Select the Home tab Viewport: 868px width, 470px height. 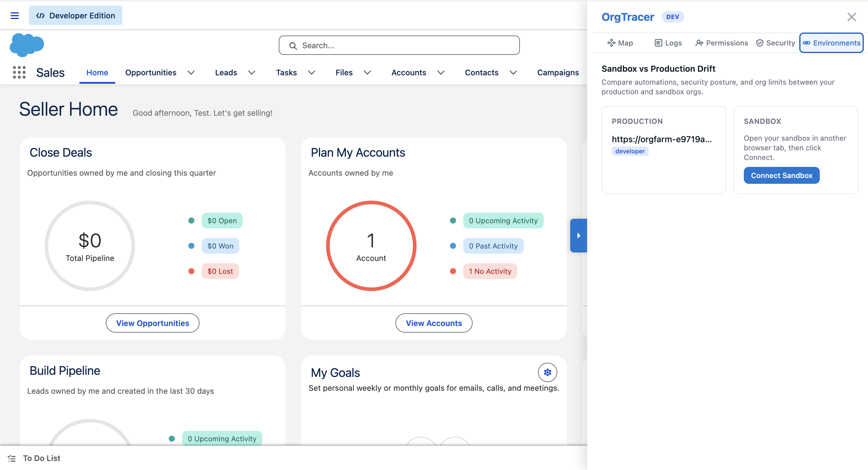97,72
